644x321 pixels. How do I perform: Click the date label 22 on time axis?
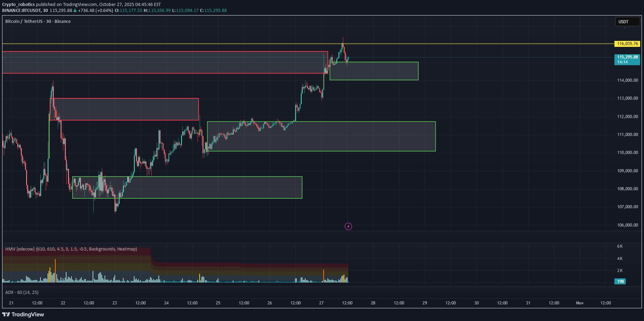click(63, 303)
